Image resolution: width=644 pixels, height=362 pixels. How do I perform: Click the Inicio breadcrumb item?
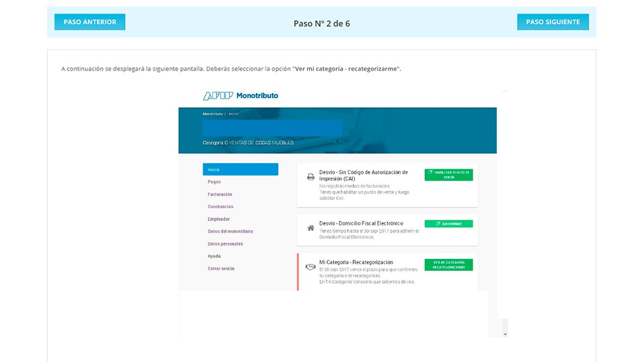pos(233,114)
